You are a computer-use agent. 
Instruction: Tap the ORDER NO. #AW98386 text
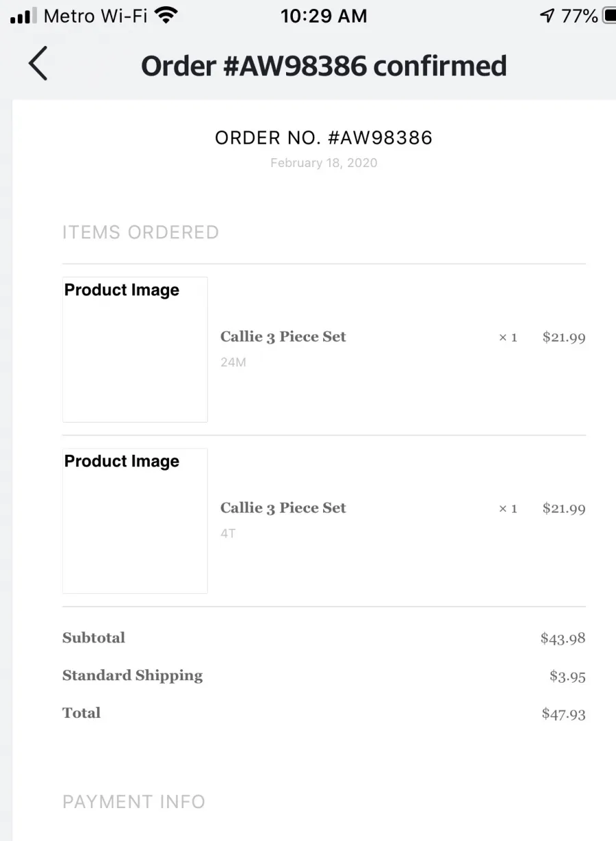tap(324, 138)
